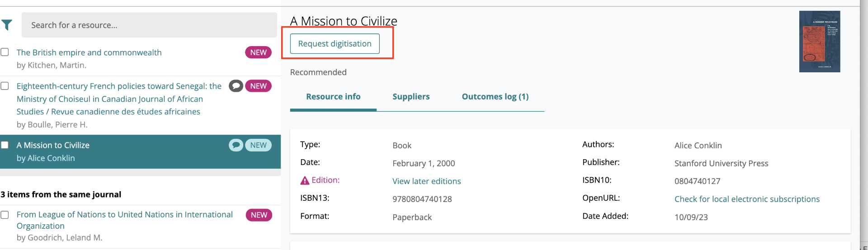Tick checkbox for The British empire and commonwealth
This screenshot has height=250, width=868.
point(5,52)
